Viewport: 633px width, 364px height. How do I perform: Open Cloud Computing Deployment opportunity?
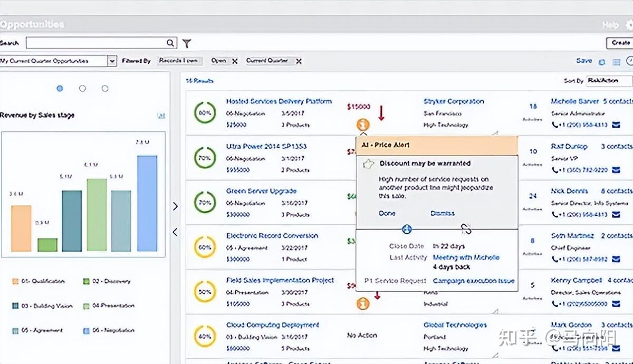point(273,325)
